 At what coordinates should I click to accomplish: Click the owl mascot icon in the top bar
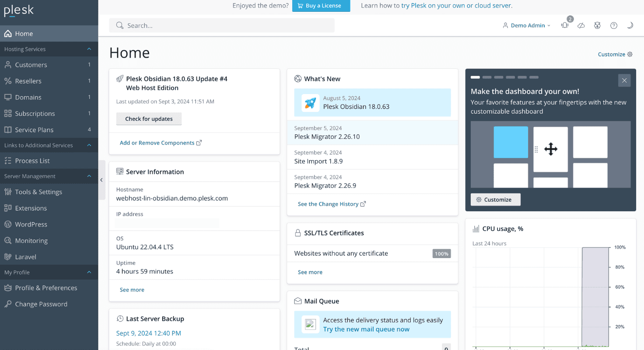[x=597, y=25]
